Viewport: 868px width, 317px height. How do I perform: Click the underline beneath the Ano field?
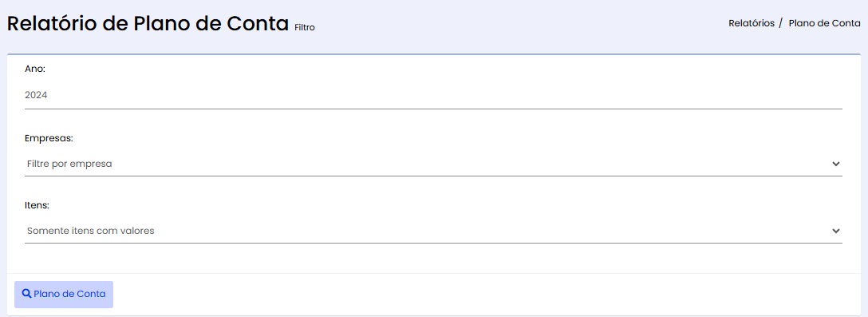pos(433,109)
